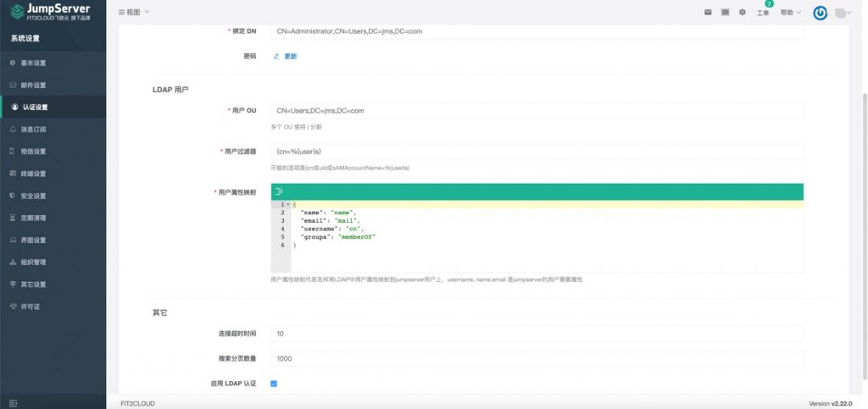868x409 pixels.
Task: Click the format icon on the JSON editor toolbar
Action: pyautogui.click(x=279, y=191)
